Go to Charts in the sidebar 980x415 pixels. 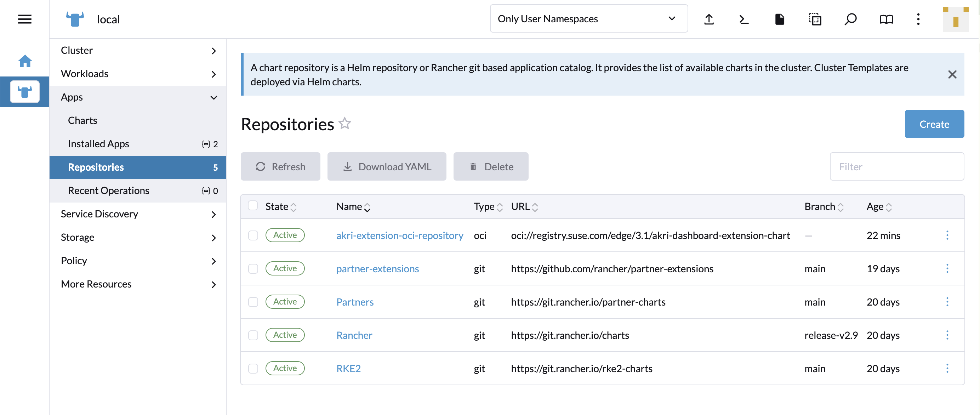pos(82,120)
